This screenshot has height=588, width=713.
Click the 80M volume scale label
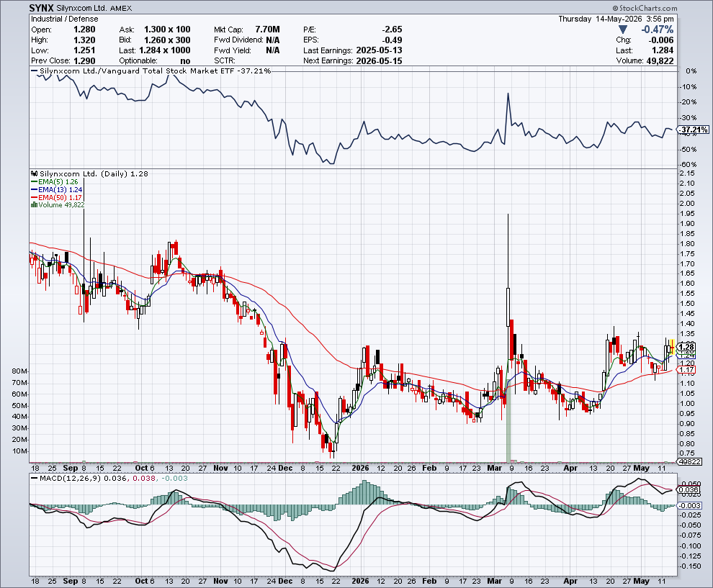(19, 371)
